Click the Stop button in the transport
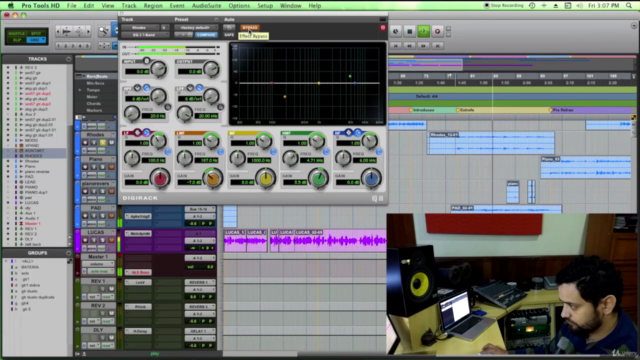 [x=410, y=31]
